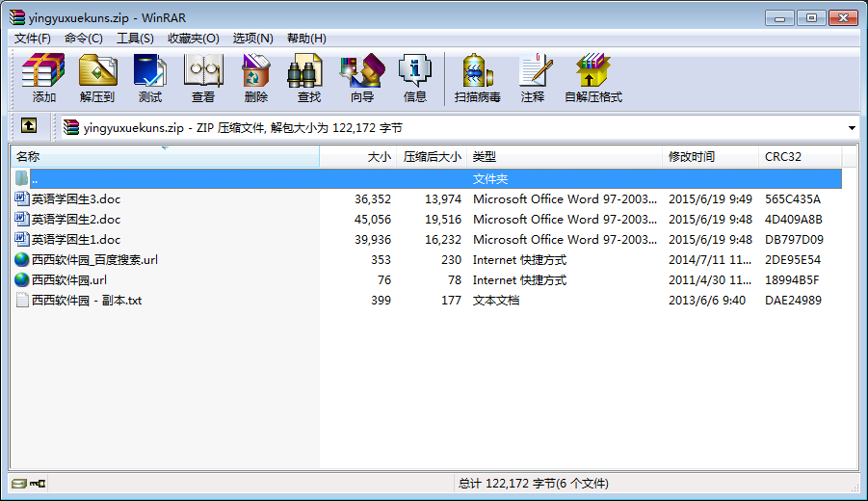Image resolution: width=868 pixels, height=501 pixels.
Task: Click the WinRAR title bar app icon
Action: coord(17,17)
